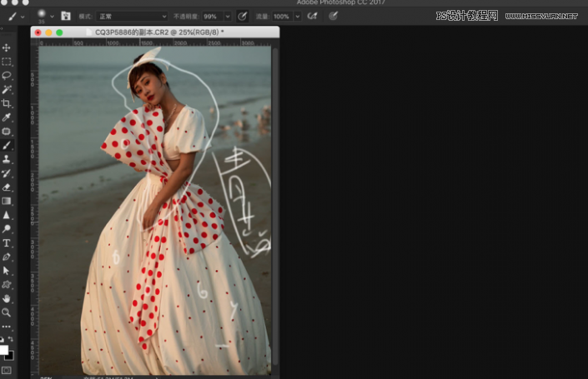Select the Crop tool
588x379 pixels.
[x=7, y=103]
